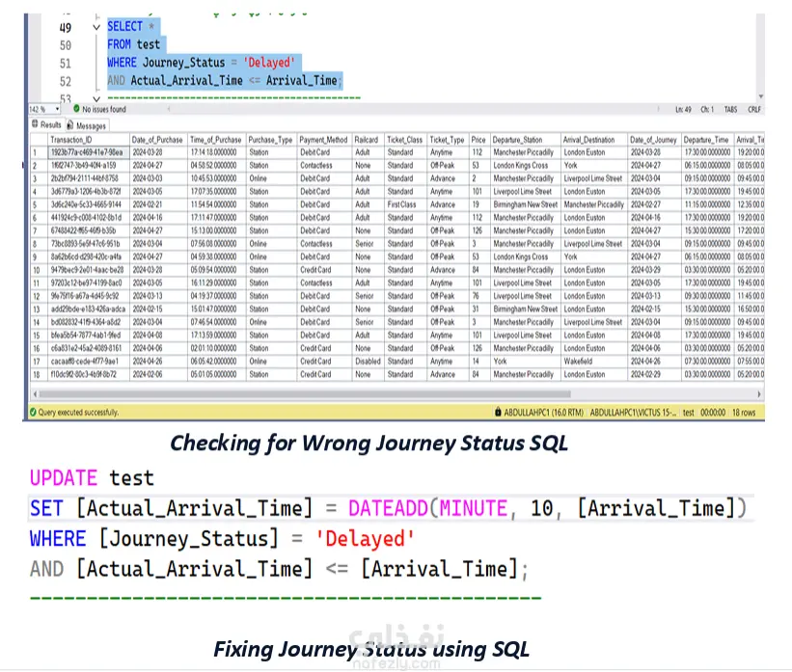Viewport: 792px width, 672px height.
Task: Click the Ln: 49 indicator in editor status
Action: click(683, 110)
